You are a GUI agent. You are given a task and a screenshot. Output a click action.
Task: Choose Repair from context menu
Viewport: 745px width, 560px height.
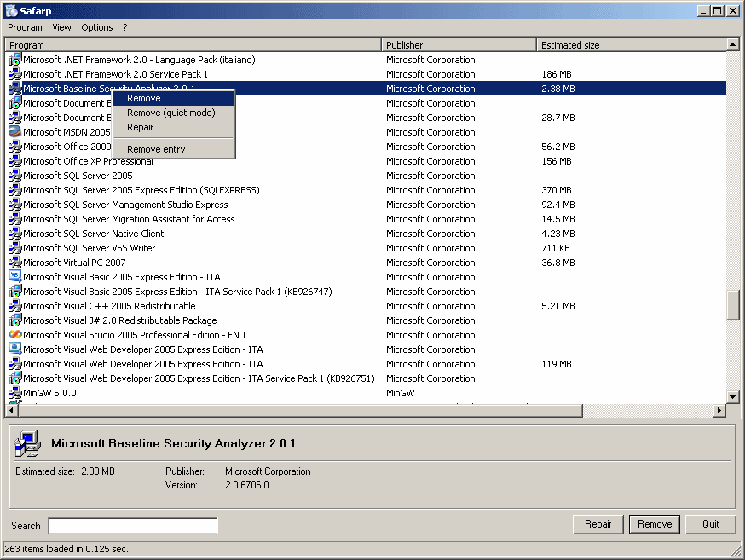tap(173, 127)
